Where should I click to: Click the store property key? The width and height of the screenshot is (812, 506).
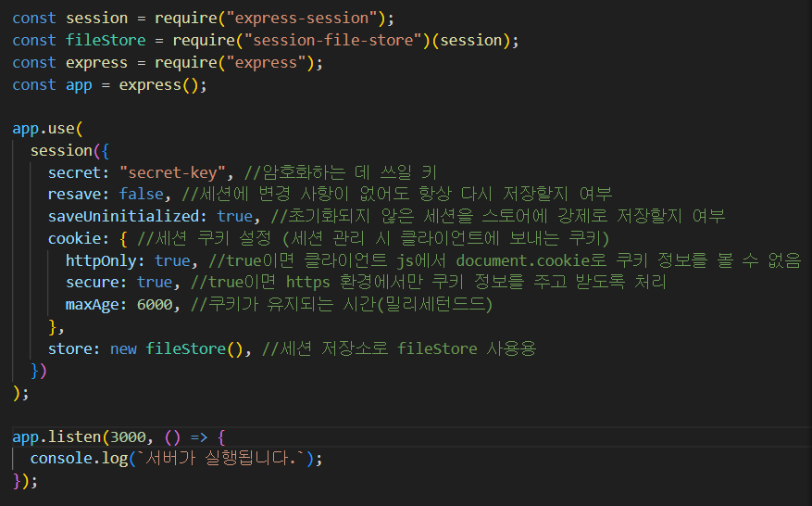[70, 348]
